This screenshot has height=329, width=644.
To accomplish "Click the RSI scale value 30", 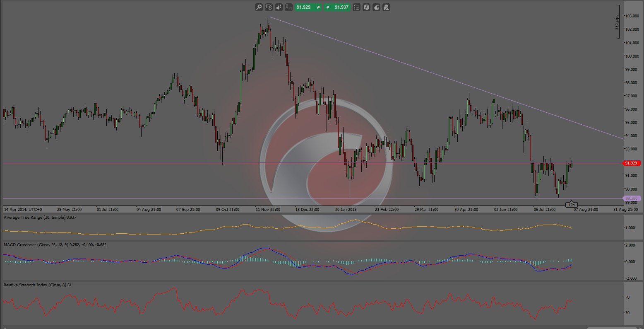I will point(628,313).
